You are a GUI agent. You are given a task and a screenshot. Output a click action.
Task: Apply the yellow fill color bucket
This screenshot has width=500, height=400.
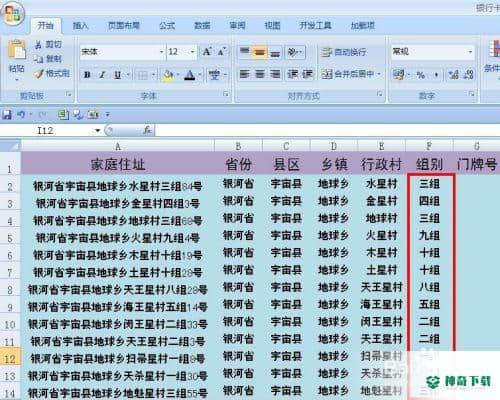pos(168,75)
